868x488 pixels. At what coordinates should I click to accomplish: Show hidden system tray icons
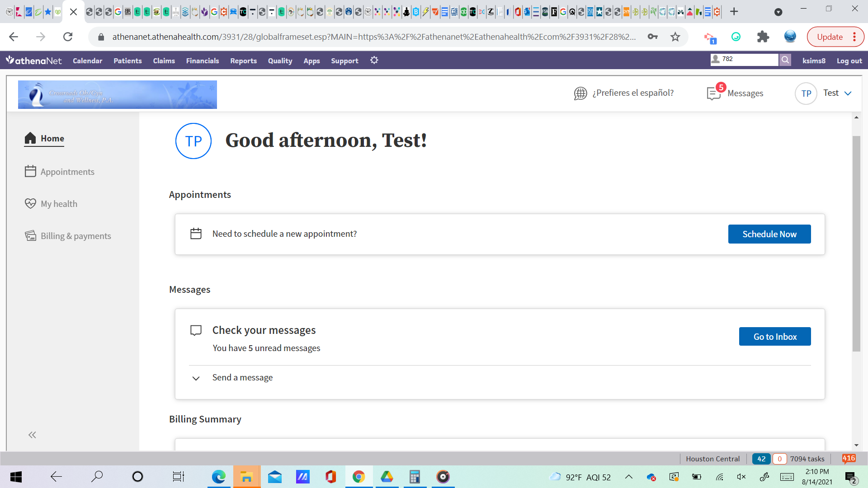(629, 477)
